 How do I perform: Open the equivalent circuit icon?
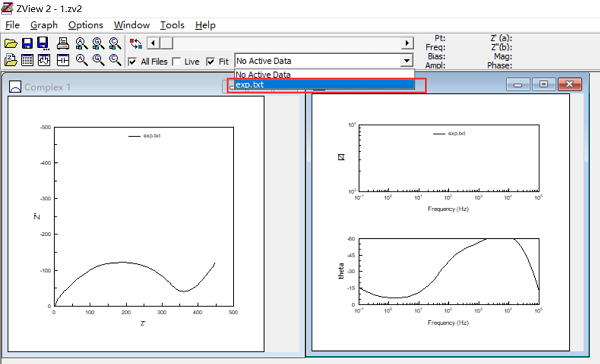(63, 60)
